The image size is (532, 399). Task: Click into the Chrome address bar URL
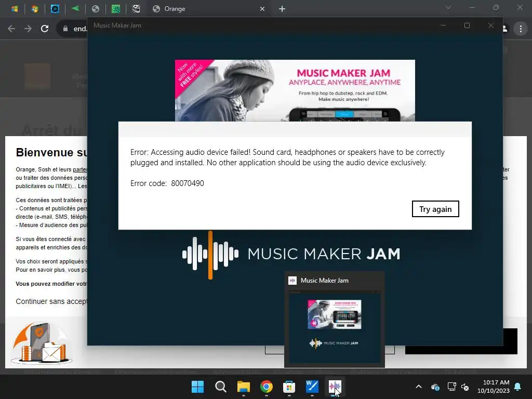tap(80, 29)
